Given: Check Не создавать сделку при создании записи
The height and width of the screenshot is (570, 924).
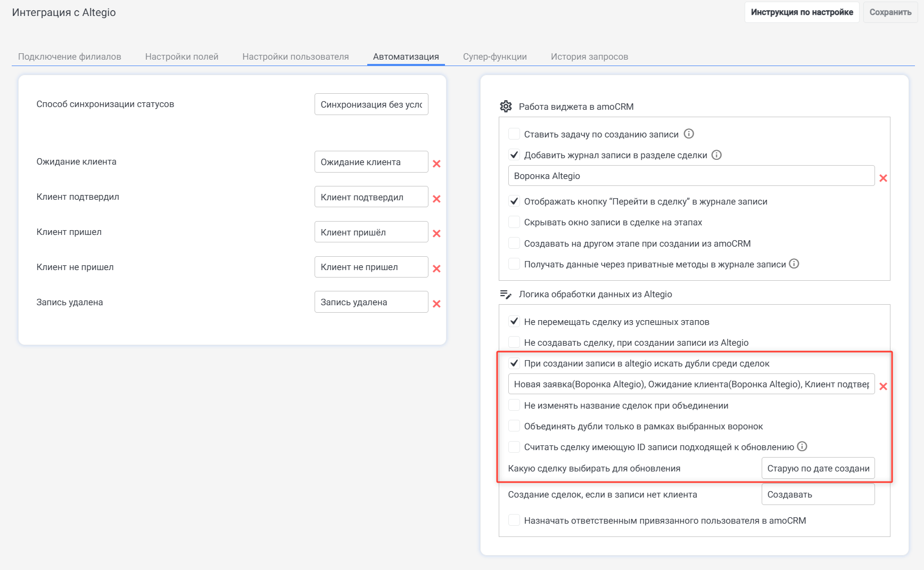Looking at the screenshot, I should [x=514, y=343].
